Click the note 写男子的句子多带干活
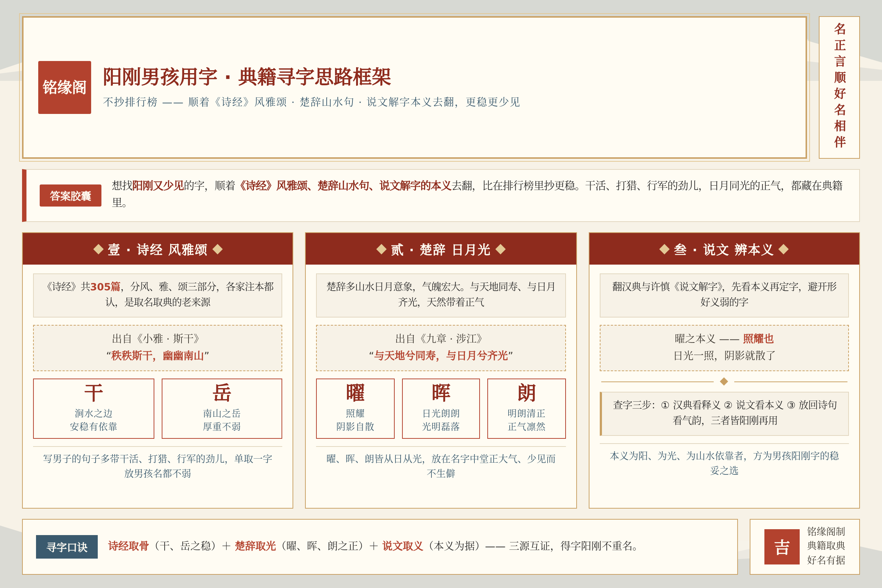 click(158, 466)
